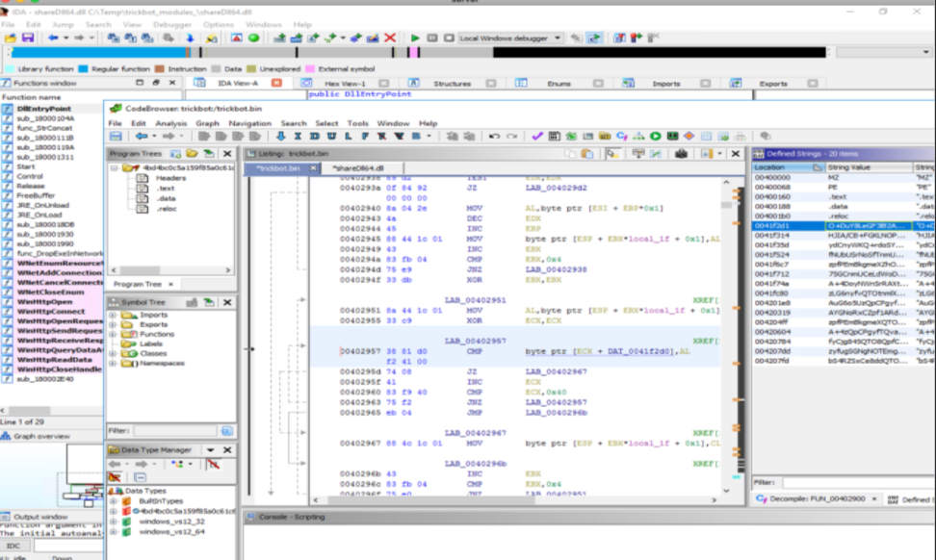Click Ghidra's redo arrow icon
Screen dimensions: 936x560
[511, 137]
